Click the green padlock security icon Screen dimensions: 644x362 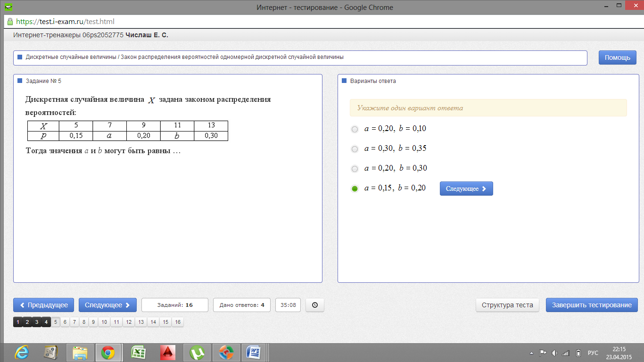(x=10, y=22)
